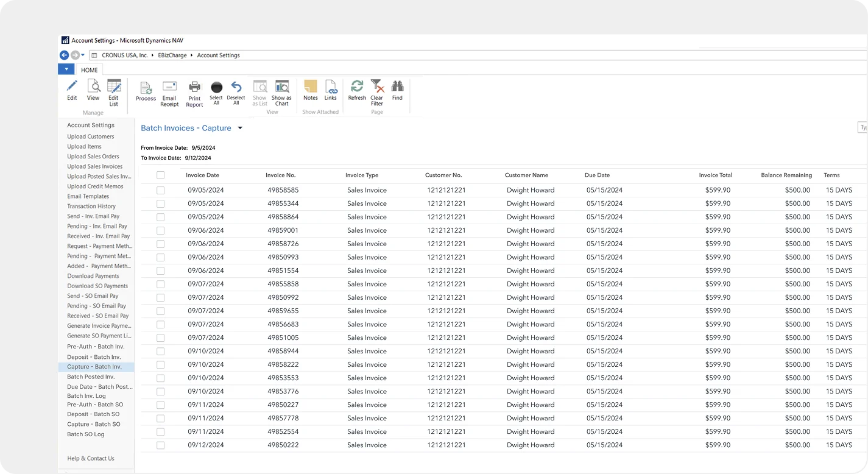Click the page icon in the address bar

[94, 55]
